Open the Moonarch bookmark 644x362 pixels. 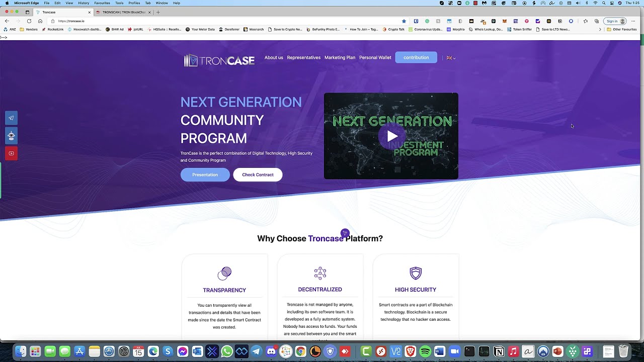(254, 29)
